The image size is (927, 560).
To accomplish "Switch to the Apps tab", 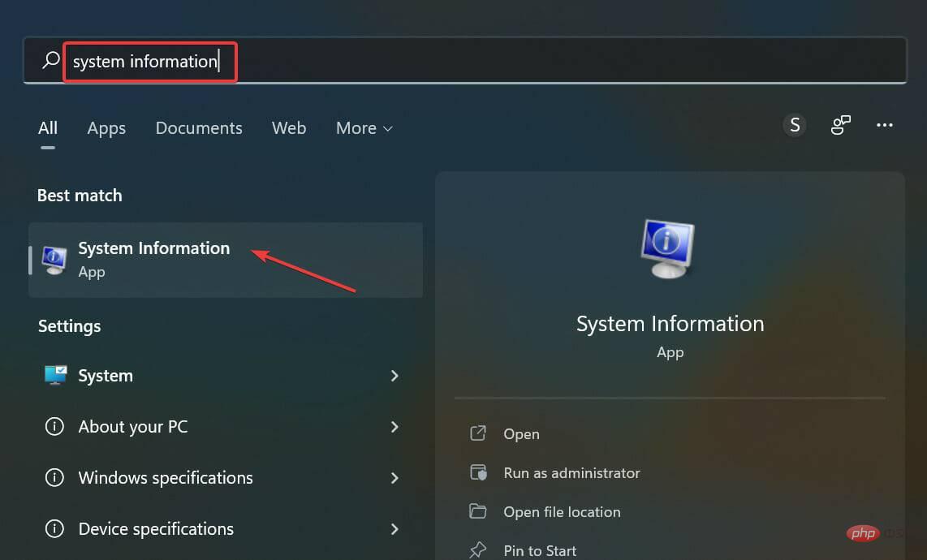I will pos(106,127).
